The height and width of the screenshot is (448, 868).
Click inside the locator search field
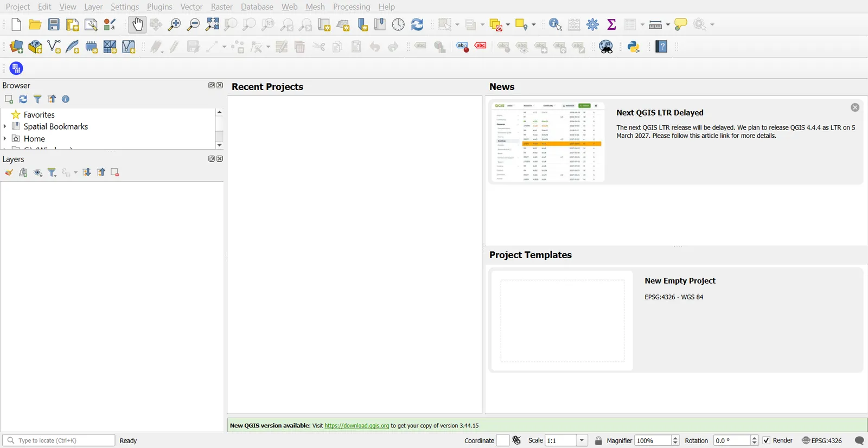(x=59, y=440)
